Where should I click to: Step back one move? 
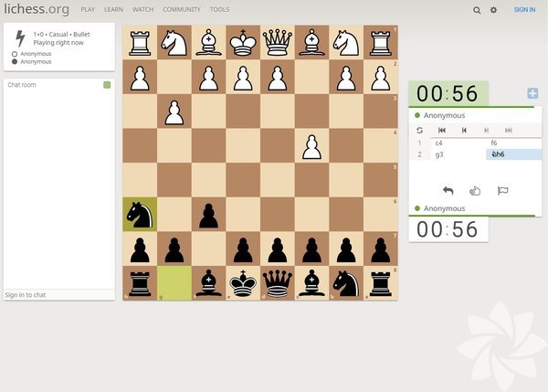pos(464,130)
